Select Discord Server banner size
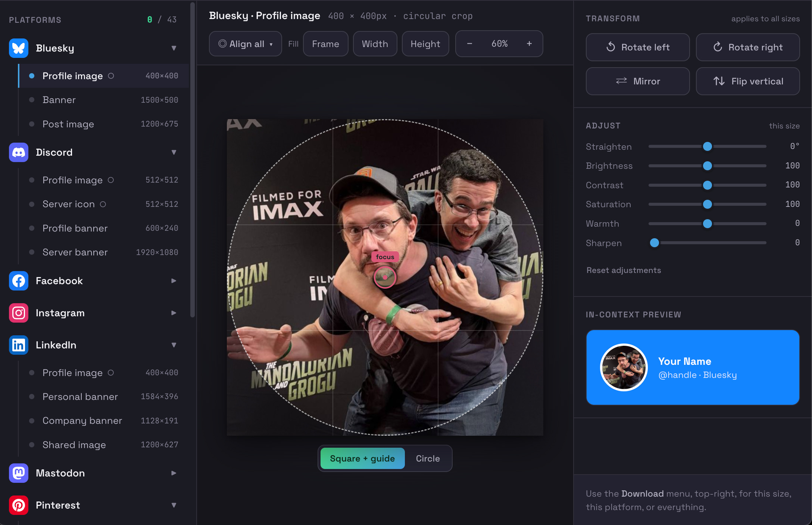Viewport: 812px width, 525px height. point(104,252)
